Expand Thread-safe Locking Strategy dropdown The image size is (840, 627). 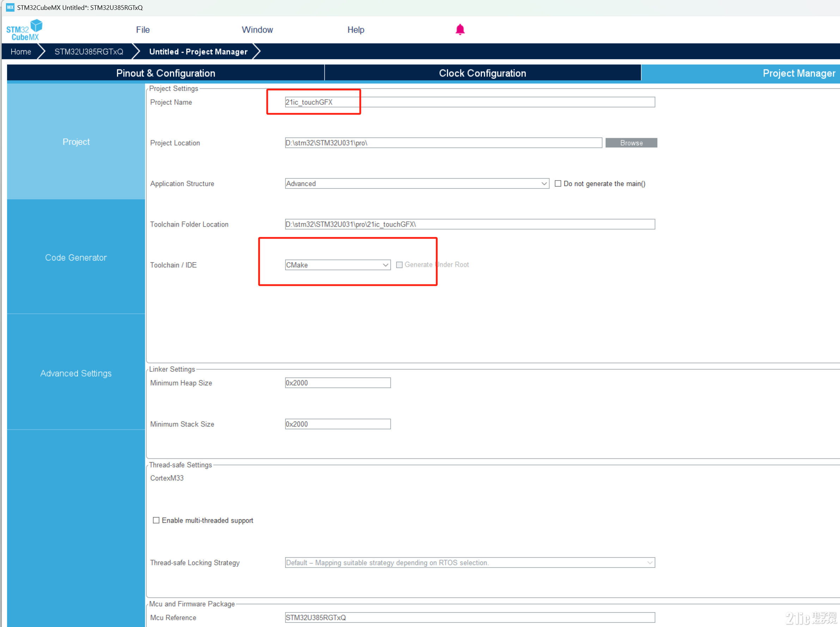click(470, 563)
